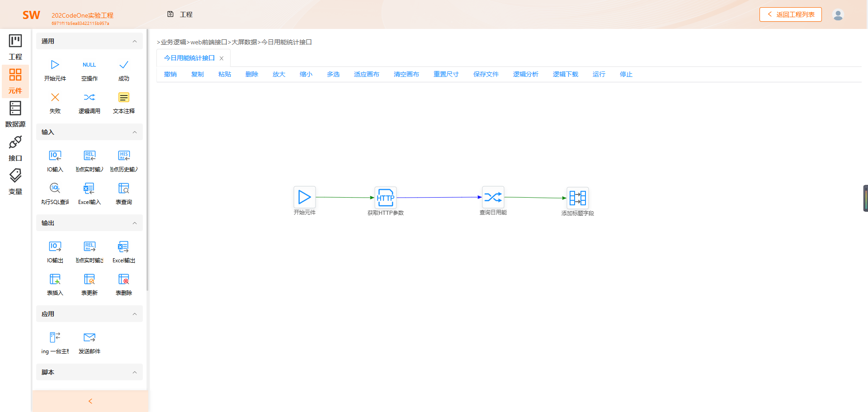This screenshot has width=868, height=412.
Task: Click 撤销 undo in the toolbar
Action: click(x=170, y=74)
